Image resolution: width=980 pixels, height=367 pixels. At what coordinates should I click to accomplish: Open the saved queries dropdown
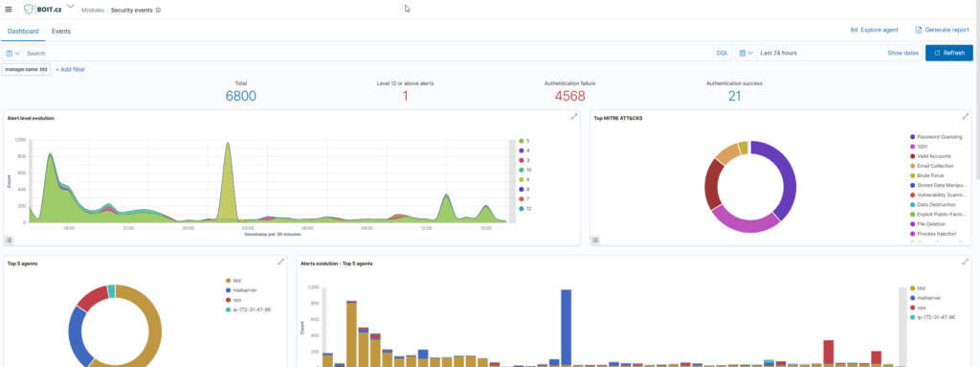(x=12, y=54)
